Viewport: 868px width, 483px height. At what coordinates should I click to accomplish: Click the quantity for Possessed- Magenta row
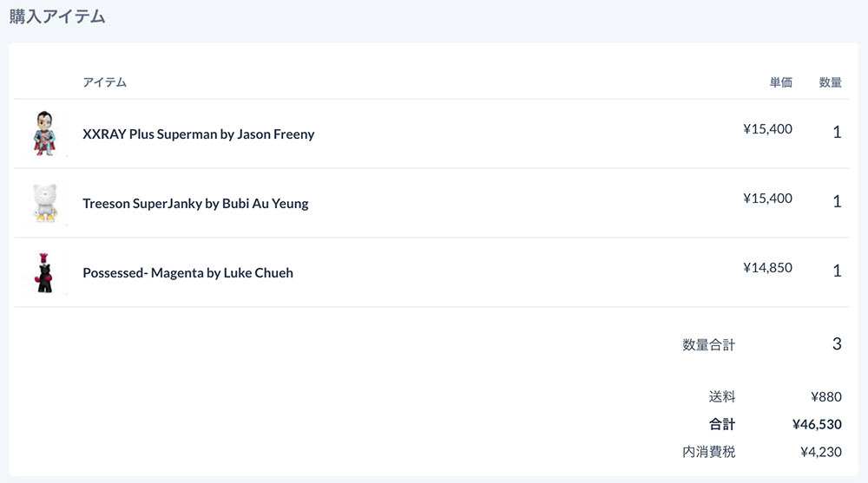(837, 271)
